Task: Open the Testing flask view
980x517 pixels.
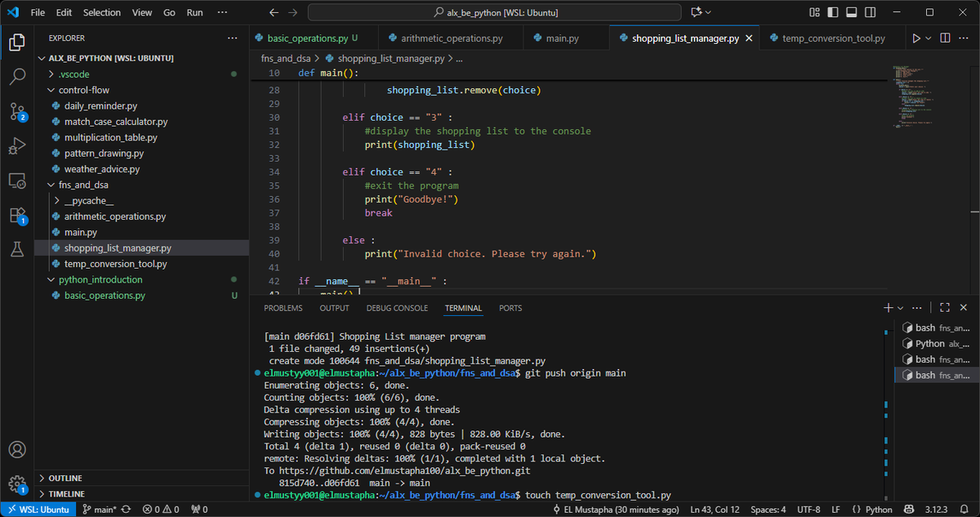Action: pyautogui.click(x=16, y=250)
